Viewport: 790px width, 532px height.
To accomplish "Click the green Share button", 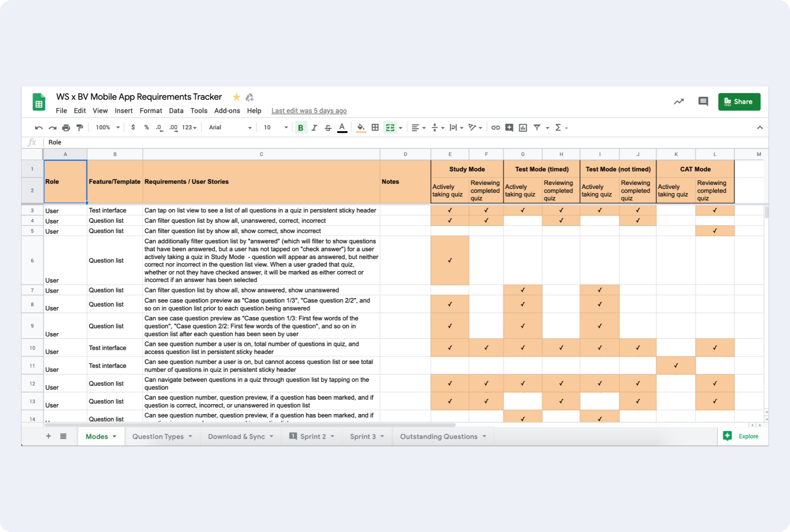I will click(739, 101).
